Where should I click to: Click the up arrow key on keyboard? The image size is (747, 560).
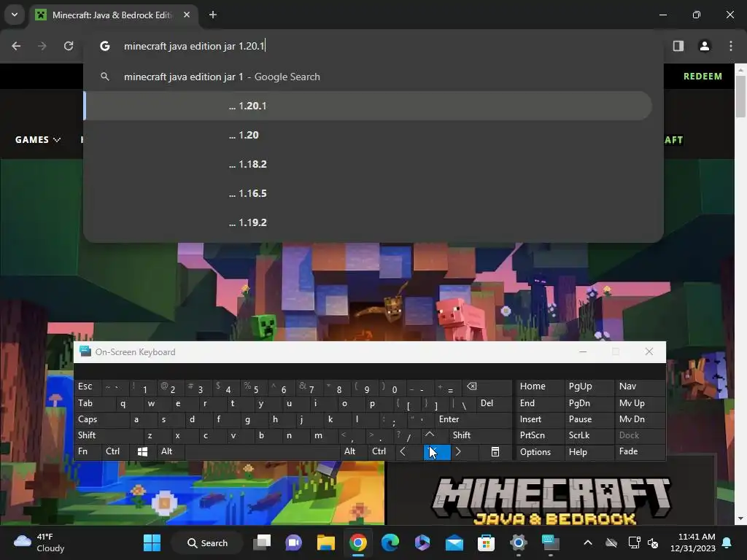435,435
